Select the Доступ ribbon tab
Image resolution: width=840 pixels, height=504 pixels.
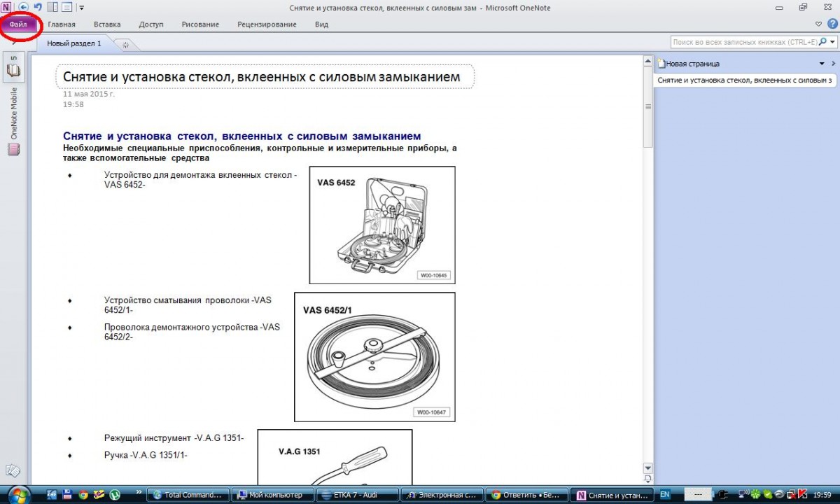tap(151, 24)
